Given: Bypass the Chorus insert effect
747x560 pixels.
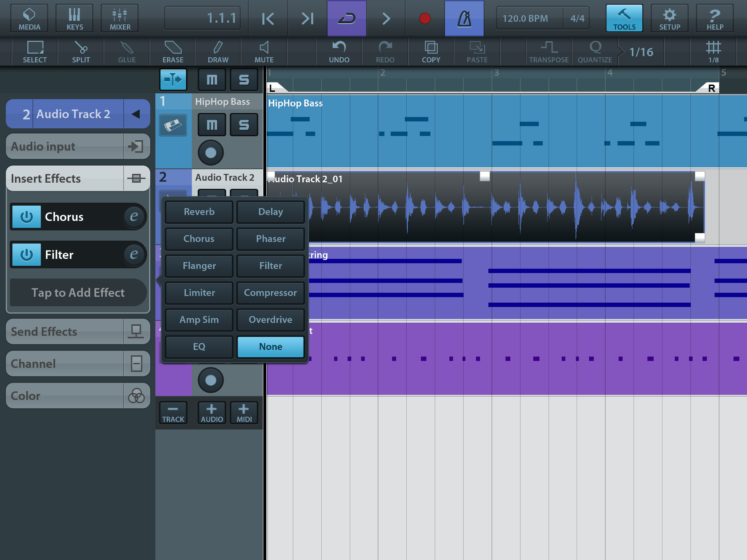Looking at the screenshot, I should point(27,217).
